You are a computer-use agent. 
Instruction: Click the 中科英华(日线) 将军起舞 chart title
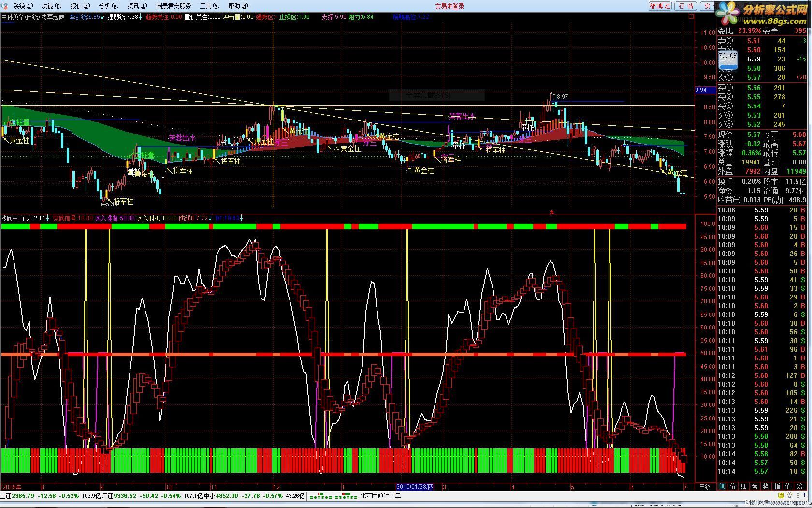[x=33, y=17]
